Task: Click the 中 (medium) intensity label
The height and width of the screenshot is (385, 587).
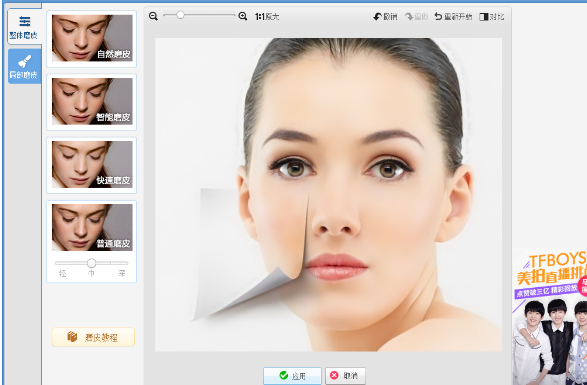Action: 91,273
